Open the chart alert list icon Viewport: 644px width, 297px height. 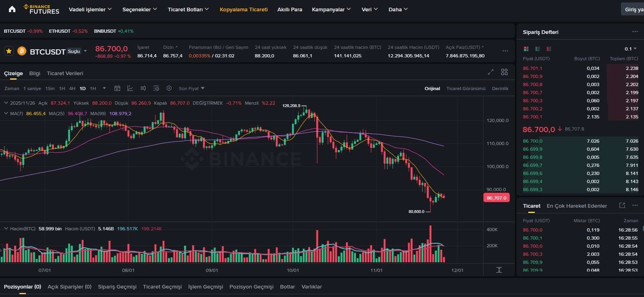[156, 88]
